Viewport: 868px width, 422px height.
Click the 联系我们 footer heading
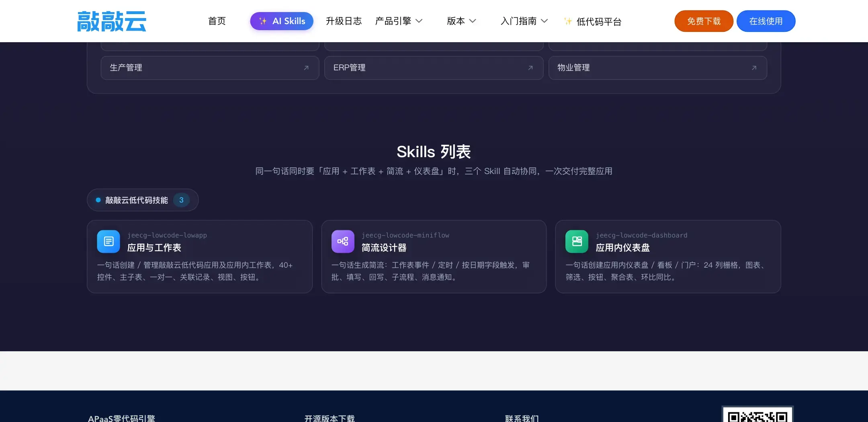(x=522, y=418)
